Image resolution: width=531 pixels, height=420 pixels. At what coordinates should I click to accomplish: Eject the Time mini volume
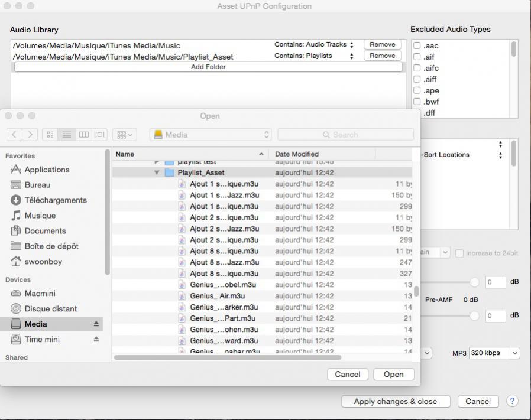[x=96, y=340]
